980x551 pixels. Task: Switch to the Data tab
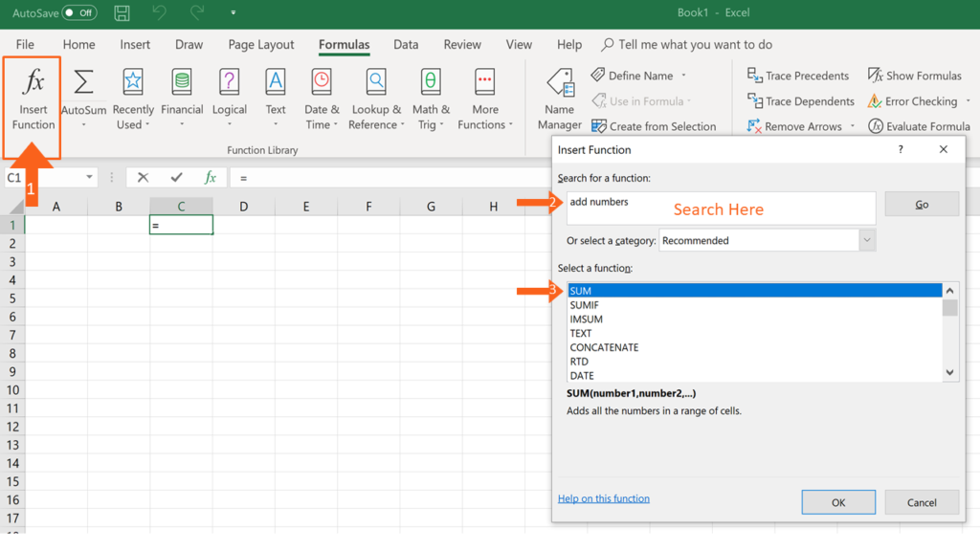(x=406, y=44)
